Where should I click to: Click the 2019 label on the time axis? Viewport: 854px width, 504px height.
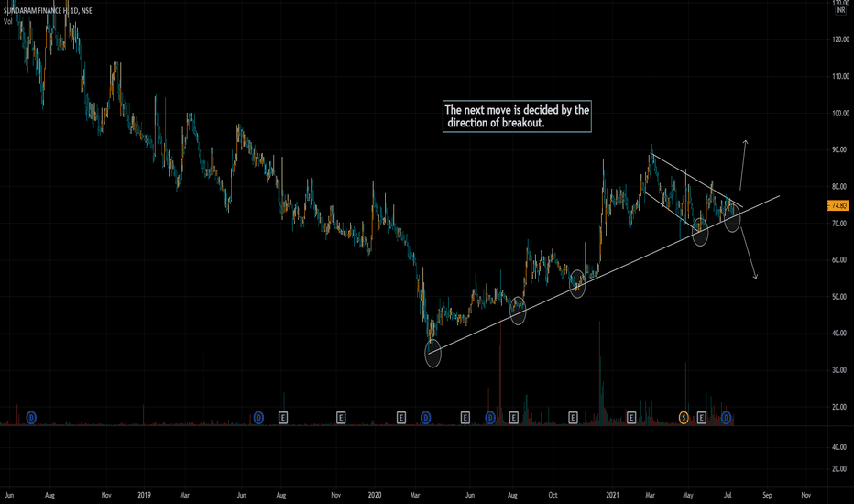pyautogui.click(x=144, y=495)
